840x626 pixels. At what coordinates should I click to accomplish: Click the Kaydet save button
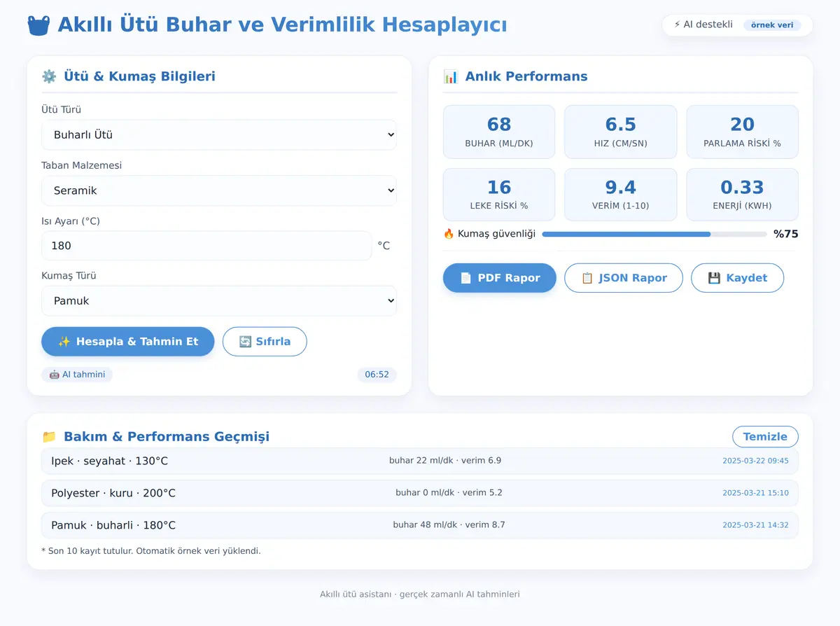[737, 278]
